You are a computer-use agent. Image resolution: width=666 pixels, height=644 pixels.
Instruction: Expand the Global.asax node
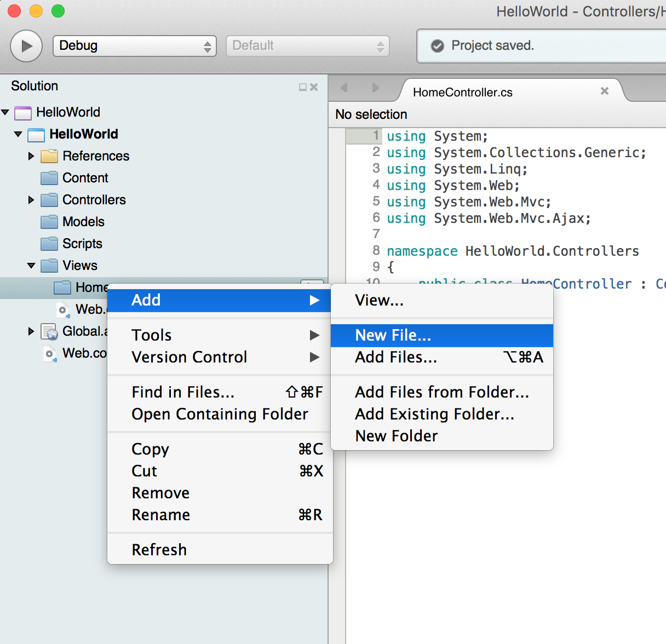click(31, 331)
